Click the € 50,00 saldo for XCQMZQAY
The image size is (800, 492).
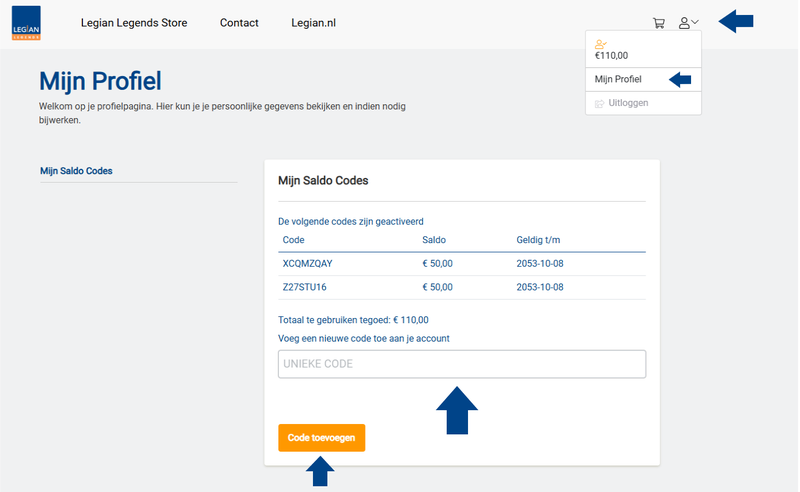click(x=437, y=264)
